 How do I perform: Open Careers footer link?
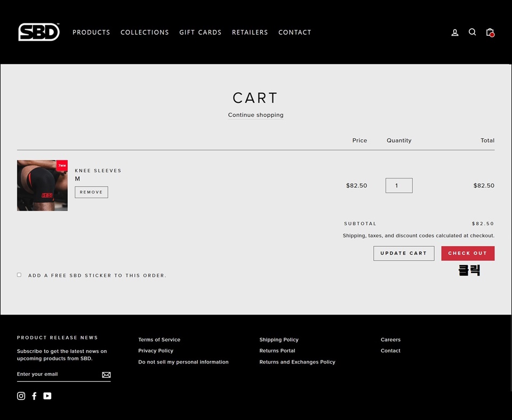[390, 340]
